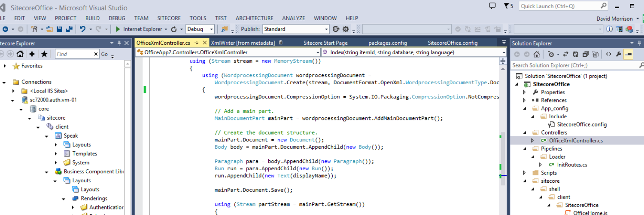Image resolution: width=644 pixels, height=215 pixels.
Task: Open the Internet Explorer browser selection arrow
Action: [166, 29]
